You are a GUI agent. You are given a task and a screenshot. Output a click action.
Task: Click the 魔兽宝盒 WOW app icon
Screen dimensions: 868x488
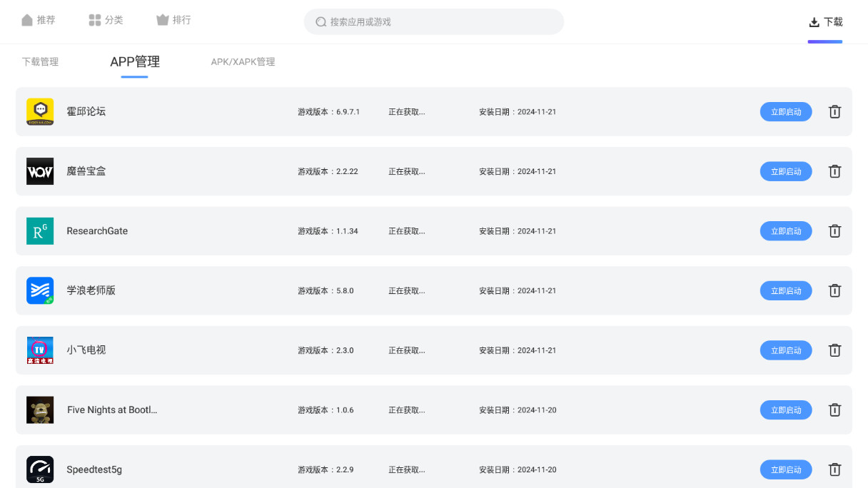pos(40,171)
